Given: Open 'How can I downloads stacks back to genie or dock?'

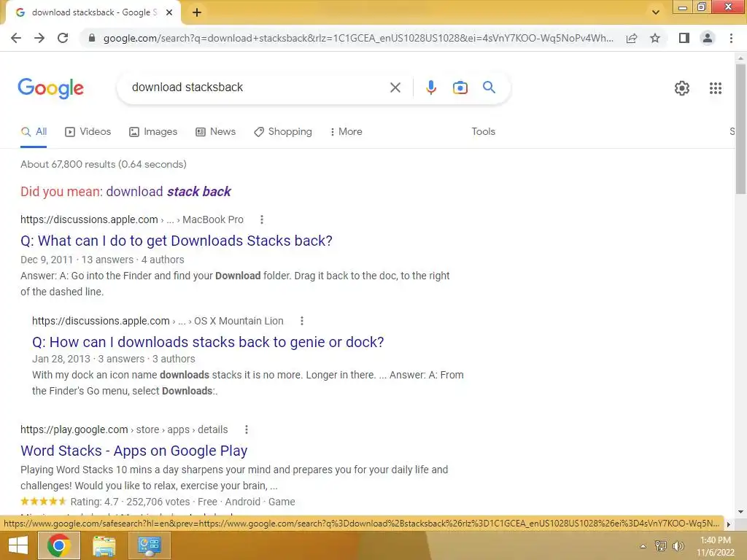Looking at the screenshot, I should point(208,342).
